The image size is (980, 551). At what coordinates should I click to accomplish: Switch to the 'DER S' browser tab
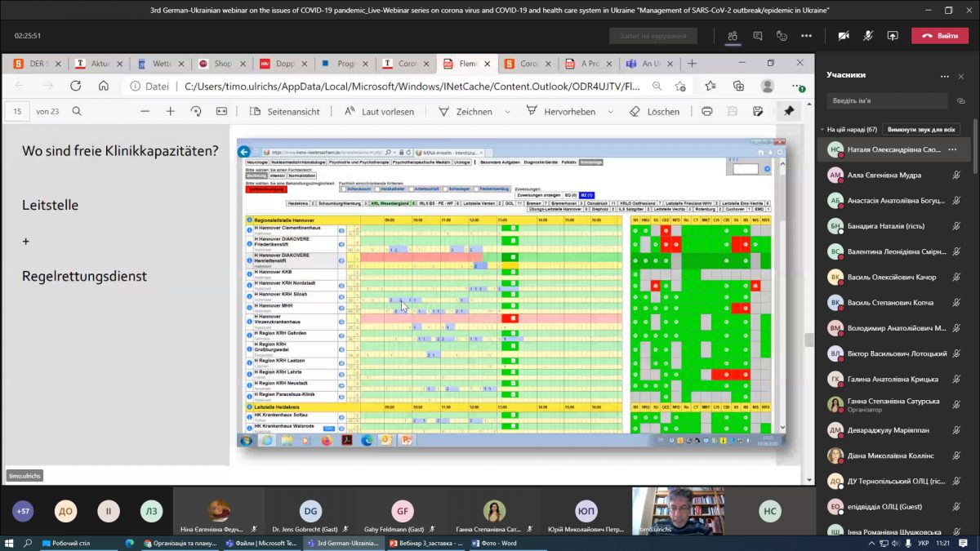pyautogui.click(x=33, y=63)
